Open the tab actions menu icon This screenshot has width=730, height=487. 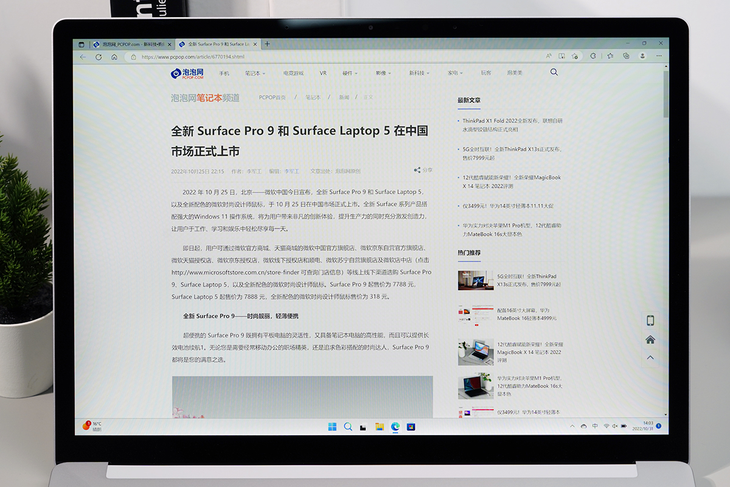(81, 45)
